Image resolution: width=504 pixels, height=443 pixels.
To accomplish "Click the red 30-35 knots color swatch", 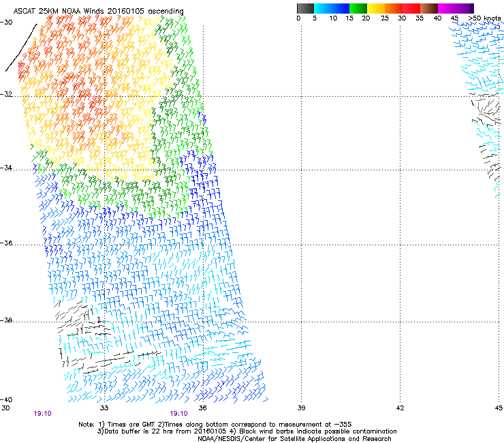I will click(411, 8).
